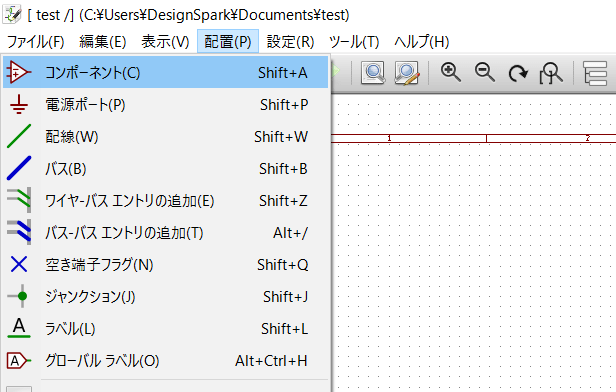Click the zoom in toolbar icon
The width and height of the screenshot is (616, 392).
coord(451,73)
